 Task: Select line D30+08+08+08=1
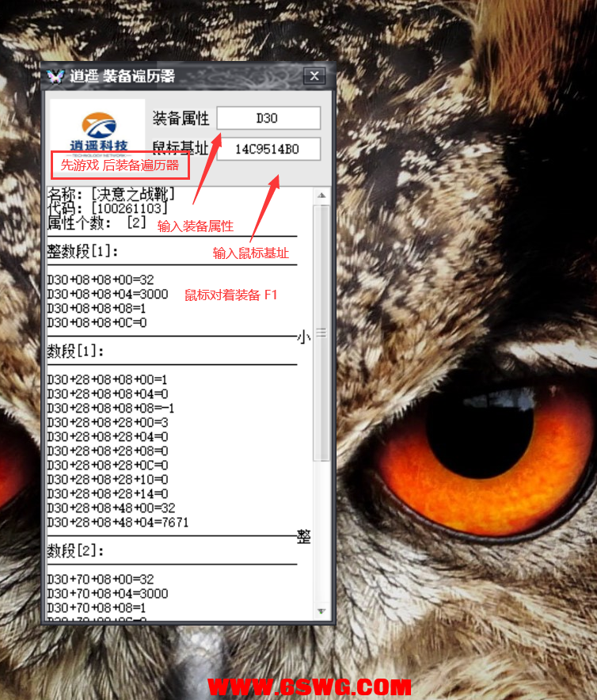(97, 309)
